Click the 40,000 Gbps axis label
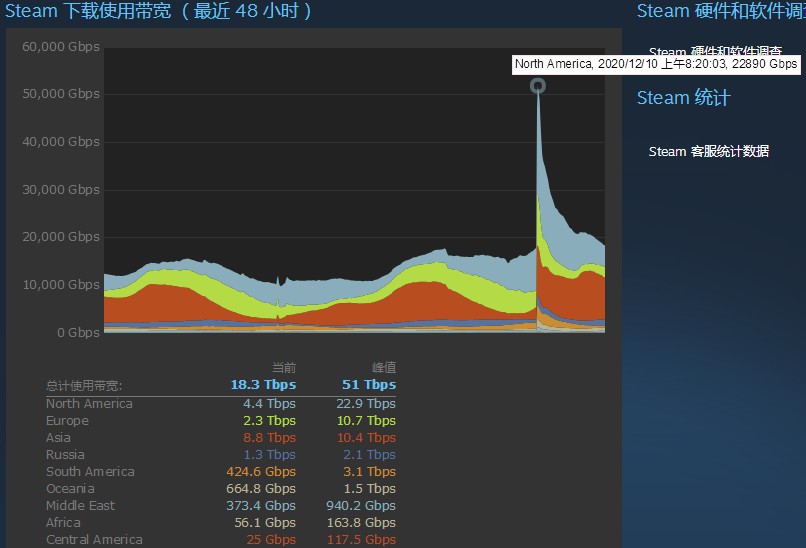806x548 pixels. click(x=61, y=141)
